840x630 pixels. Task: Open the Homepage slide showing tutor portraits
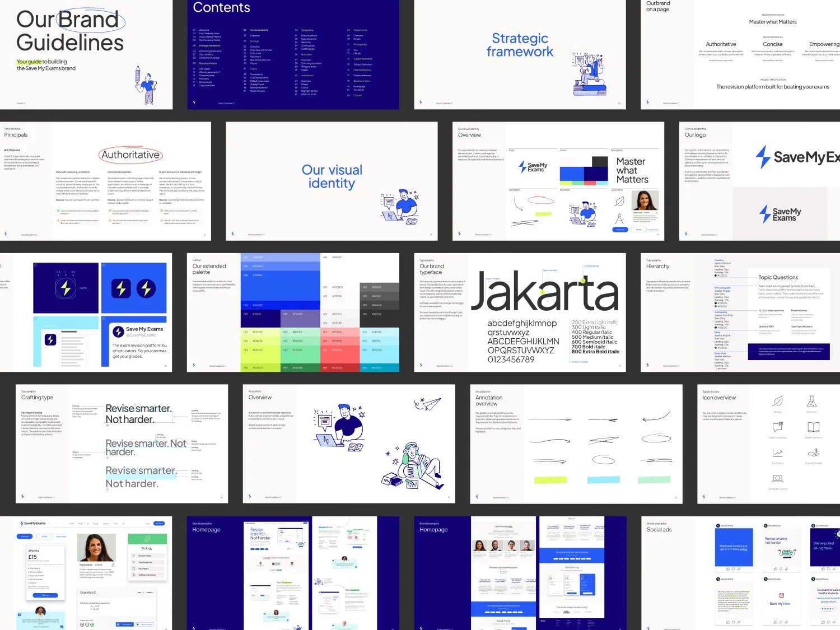click(520, 573)
